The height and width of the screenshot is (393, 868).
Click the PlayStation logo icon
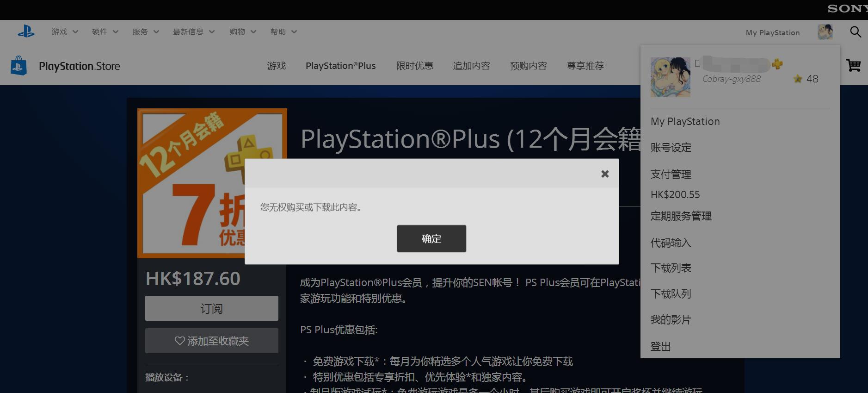tap(26, 31)
